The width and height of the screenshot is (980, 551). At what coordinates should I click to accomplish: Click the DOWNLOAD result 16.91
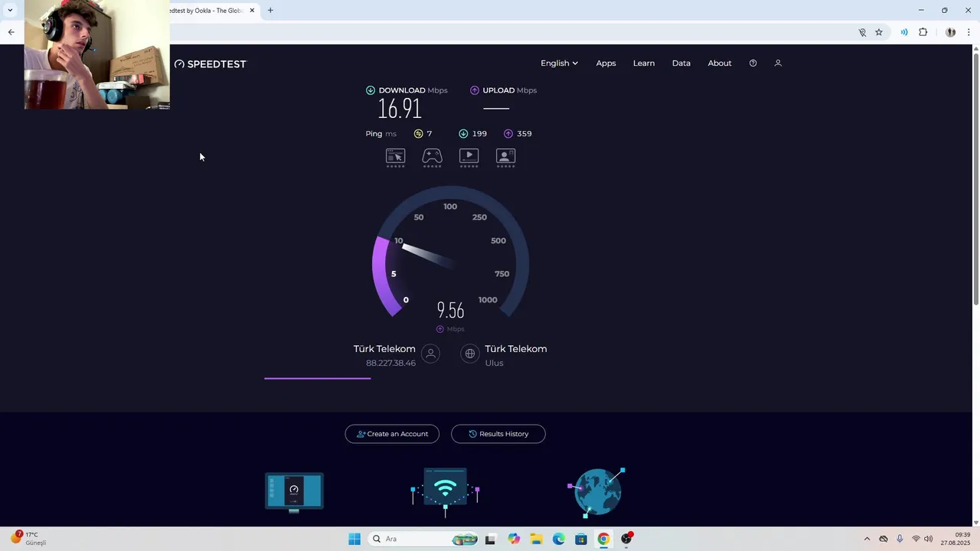400,109
